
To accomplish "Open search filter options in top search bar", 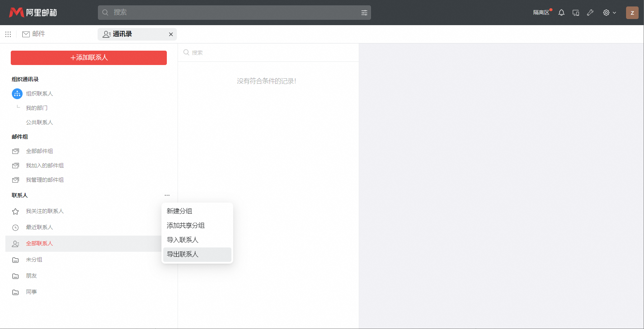I will pos(364,13).
